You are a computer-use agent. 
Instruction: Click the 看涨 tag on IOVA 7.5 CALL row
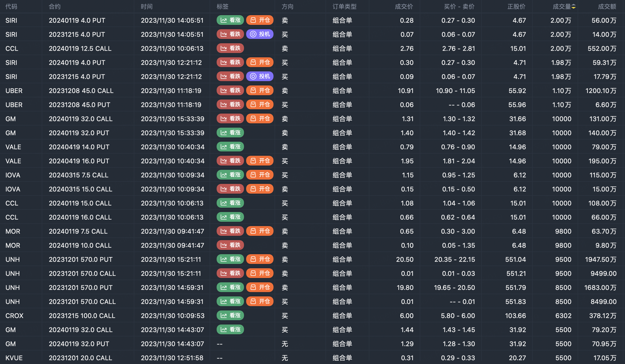tap(230, 175)
